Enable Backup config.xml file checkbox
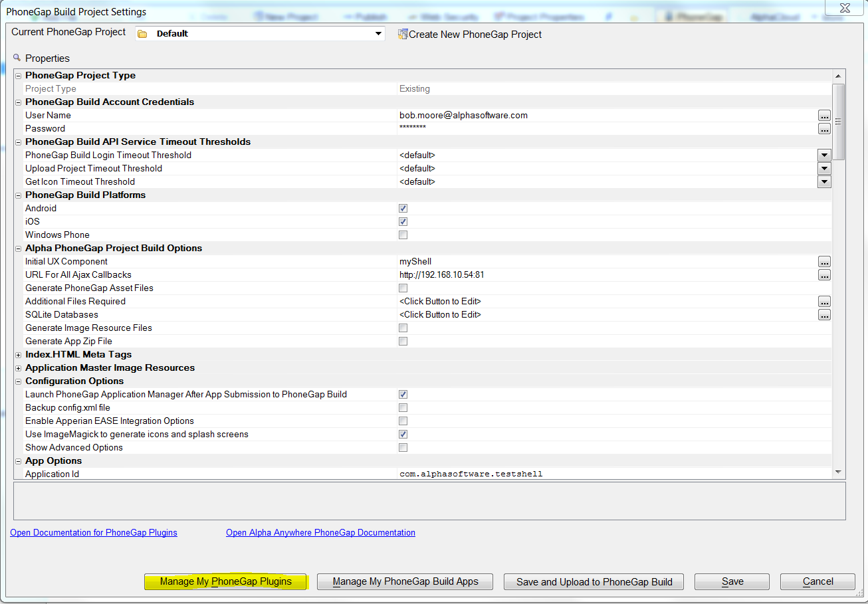Screen dimensions: 868x604 click(403, 408)
